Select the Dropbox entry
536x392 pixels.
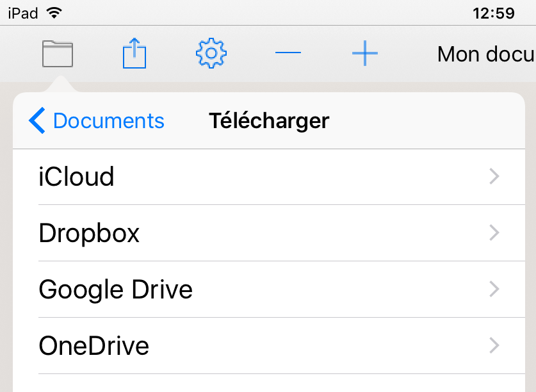(x=269, y=233)
